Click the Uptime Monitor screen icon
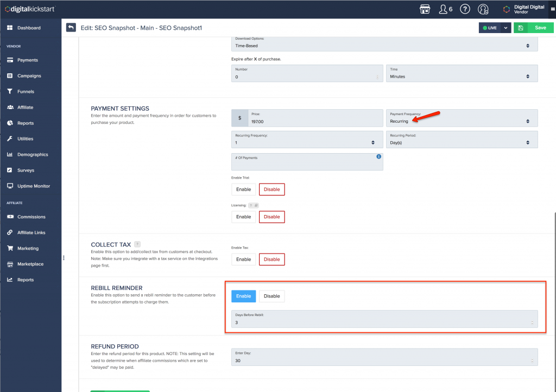 point(10,186)
